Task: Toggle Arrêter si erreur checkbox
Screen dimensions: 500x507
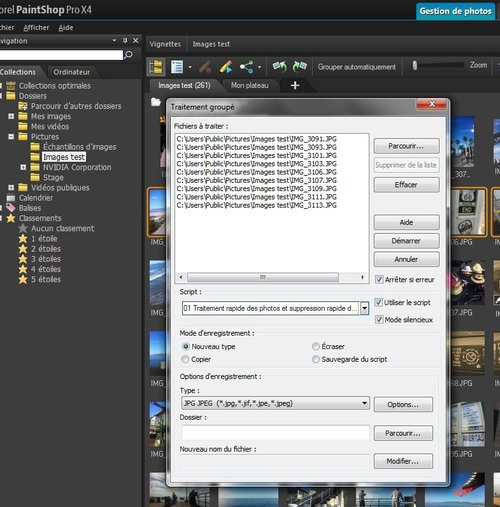Action: tap(379, 279)
